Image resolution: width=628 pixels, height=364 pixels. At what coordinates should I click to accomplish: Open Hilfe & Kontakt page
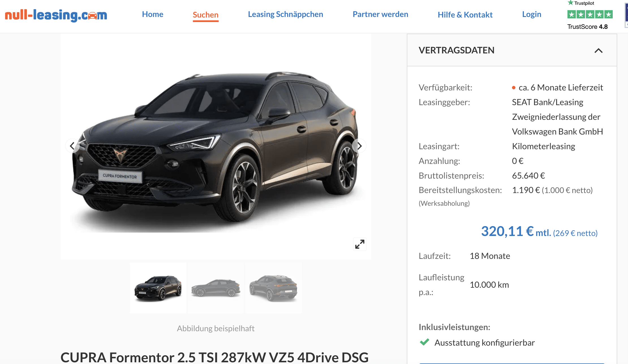[x=465, y=15]
